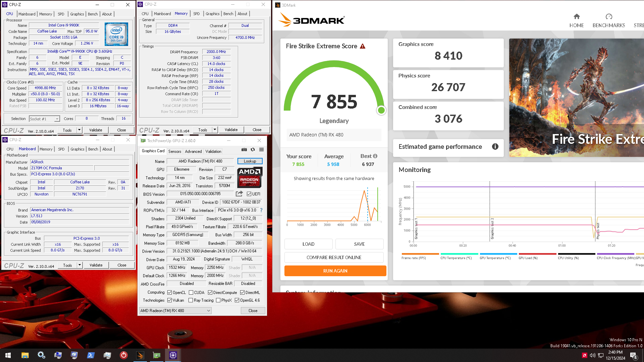Expand Tools dropdown arrow in CPU-Z CPU window
Viewport: 644px width, 362px height.
point(79,130)
